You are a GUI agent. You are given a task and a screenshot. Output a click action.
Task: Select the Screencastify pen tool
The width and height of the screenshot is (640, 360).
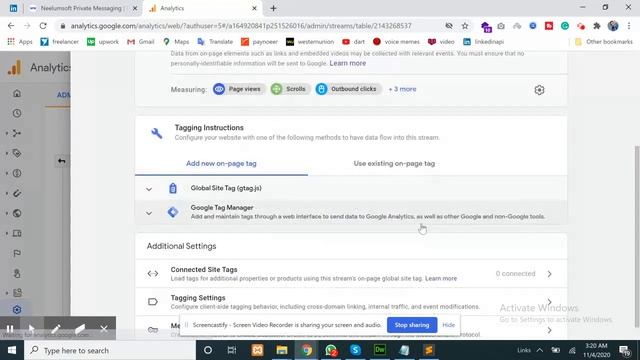[x=56, y=328]
